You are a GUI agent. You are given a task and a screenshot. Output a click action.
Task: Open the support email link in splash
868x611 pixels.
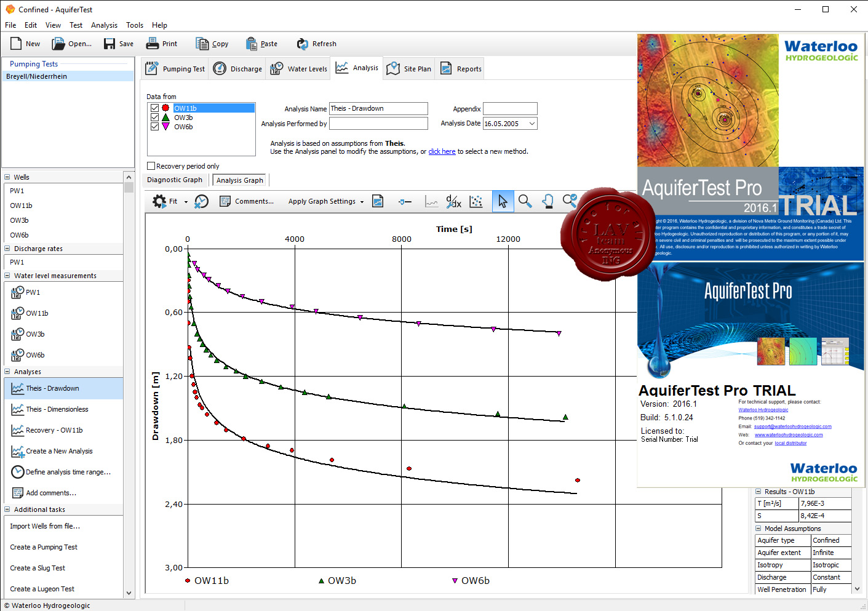click(792, 426)
